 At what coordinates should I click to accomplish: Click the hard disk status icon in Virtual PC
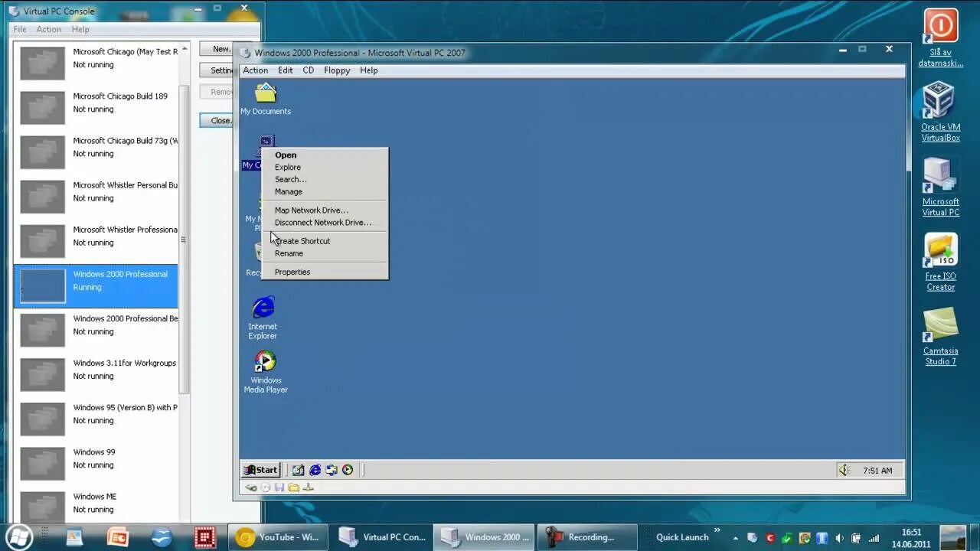pos(250,487)
